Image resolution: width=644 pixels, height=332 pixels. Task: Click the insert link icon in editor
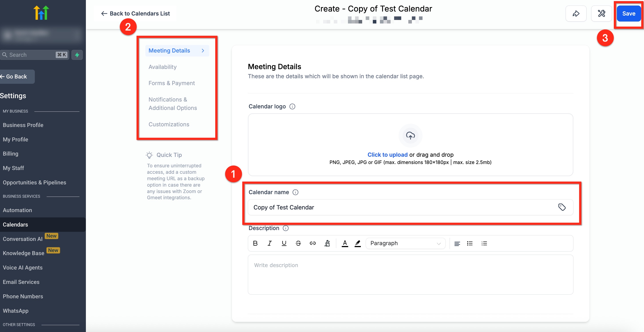point(312,243)
